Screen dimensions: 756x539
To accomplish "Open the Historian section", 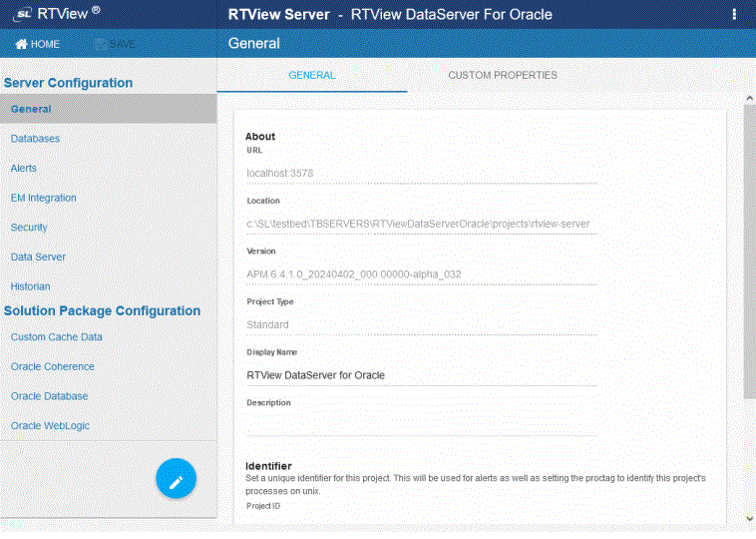I will pyautogui.click(x=30, y=286).
